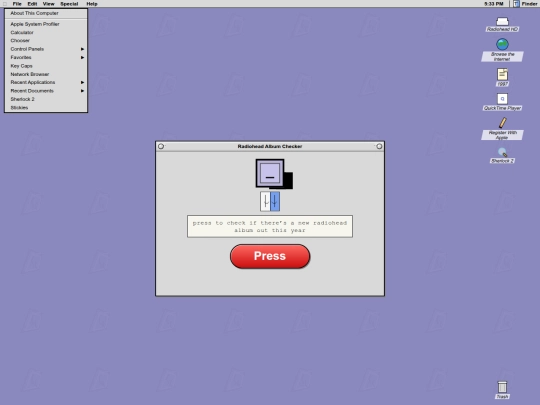Screen dimensions: 540x405
Task: Collapse the window using the title bar right box
Action: coord(379,146)
